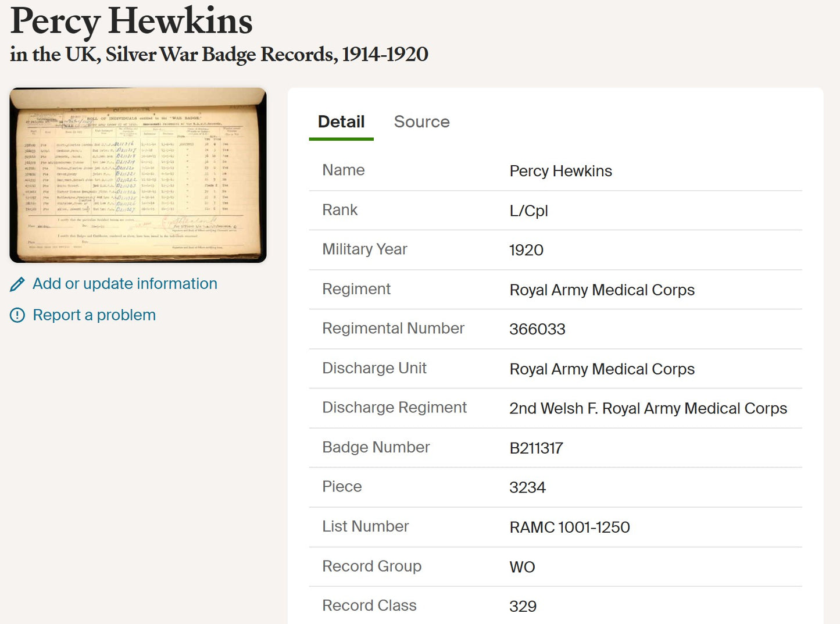Click the badge number B211317
Screen dimensions: 840x624
pyautogui.click(x=536, y=448)
